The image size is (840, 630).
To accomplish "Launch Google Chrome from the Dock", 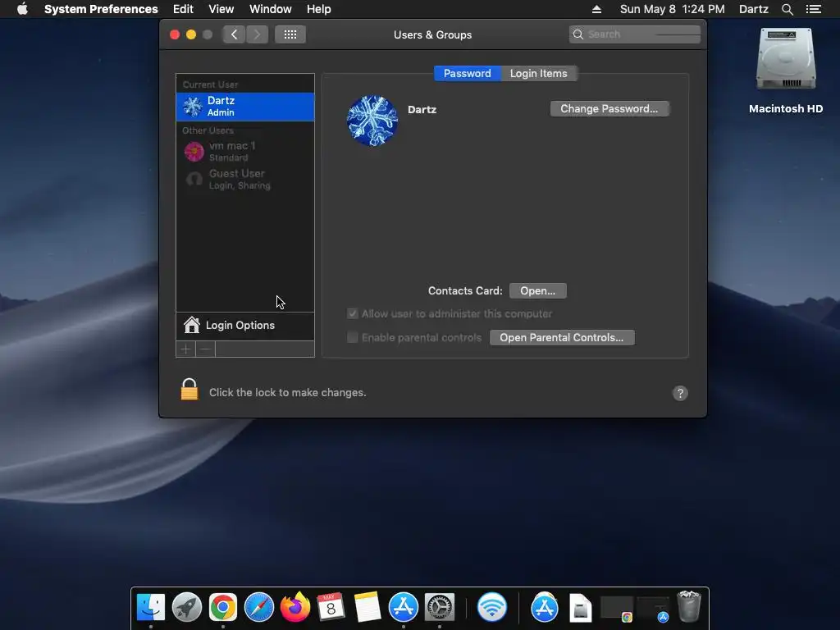I will (x=223, y=608).
